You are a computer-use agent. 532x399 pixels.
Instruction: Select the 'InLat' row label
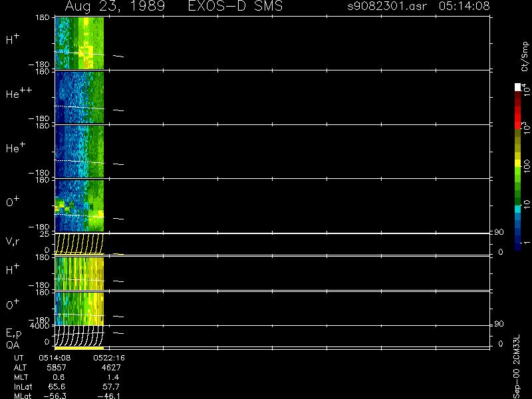[x=23, y=387]
